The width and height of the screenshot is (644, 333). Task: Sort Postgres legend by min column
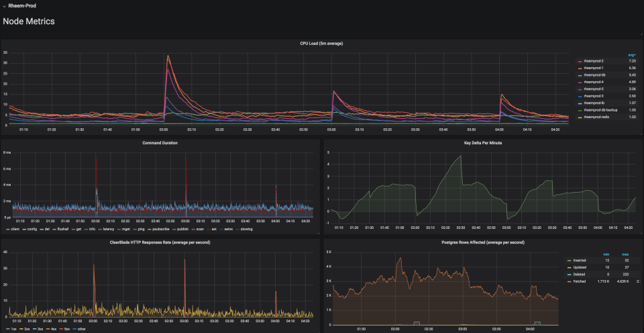(605, 254)
